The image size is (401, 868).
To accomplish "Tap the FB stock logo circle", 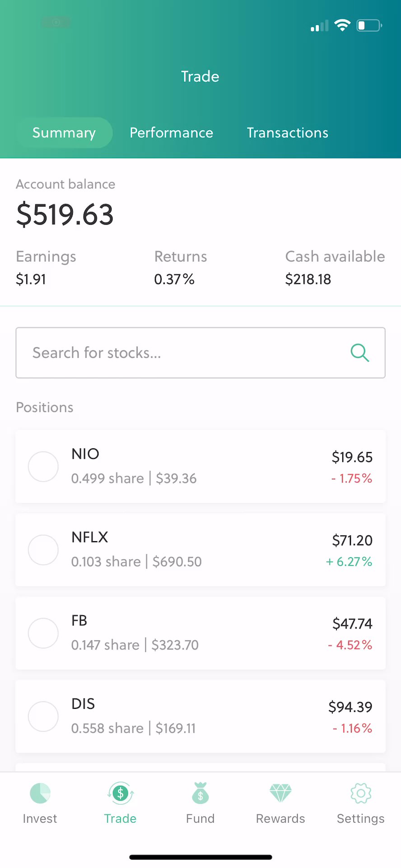I will 43,633.
